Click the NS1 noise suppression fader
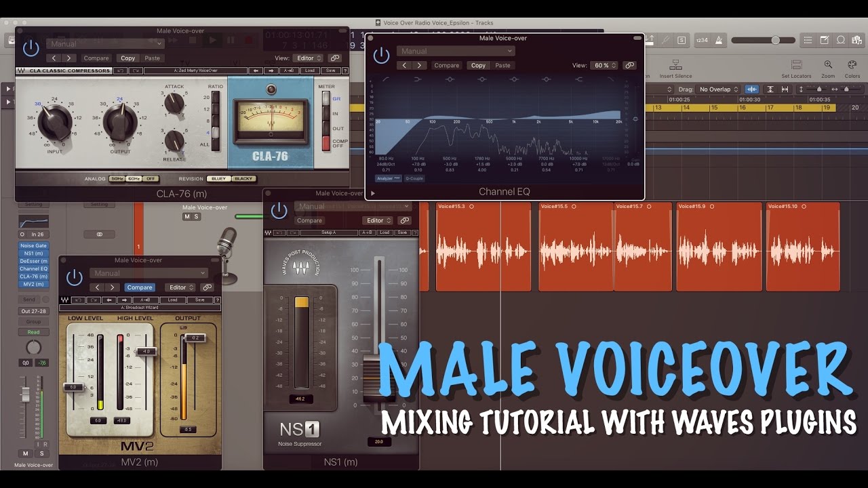This screenshot has width=868, height=488. coord(380,380)
